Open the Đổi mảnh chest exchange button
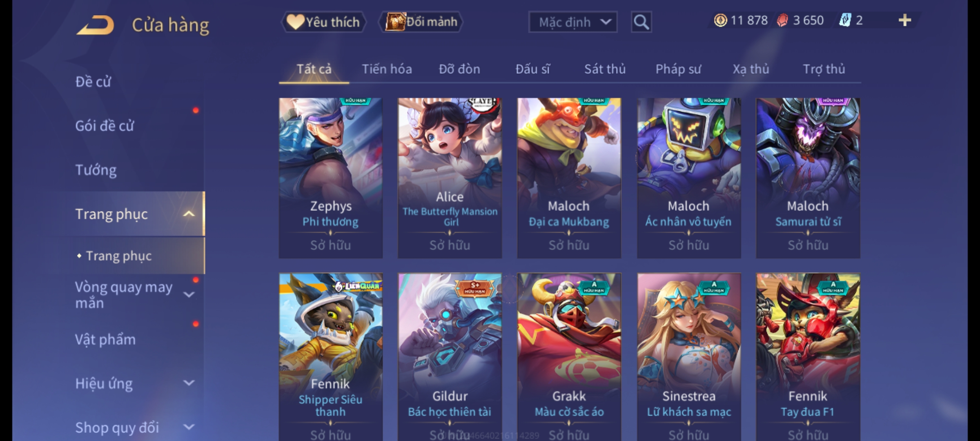The height and width of the screenshot is (441, 980). click(x=421, y=22)
